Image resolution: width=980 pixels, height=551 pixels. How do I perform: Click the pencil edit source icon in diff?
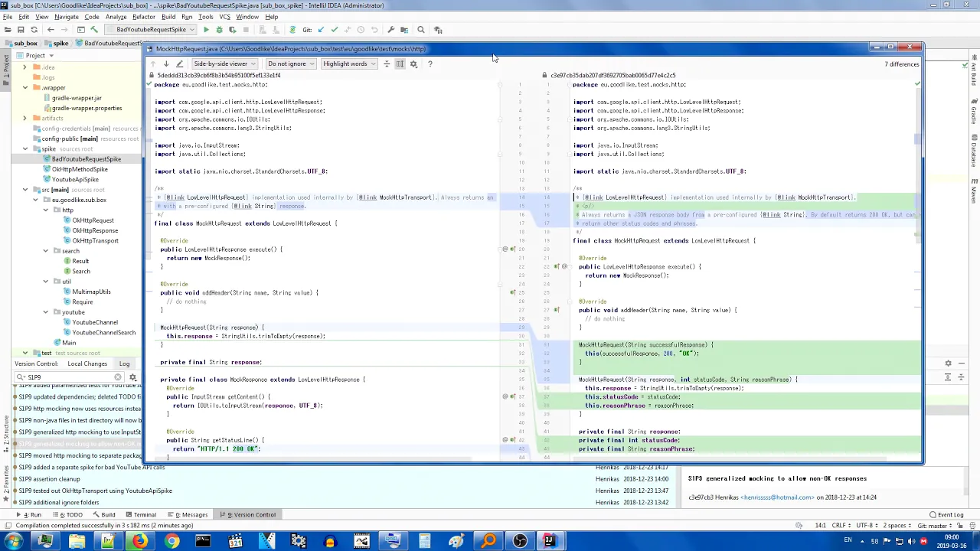coord(179,64)
